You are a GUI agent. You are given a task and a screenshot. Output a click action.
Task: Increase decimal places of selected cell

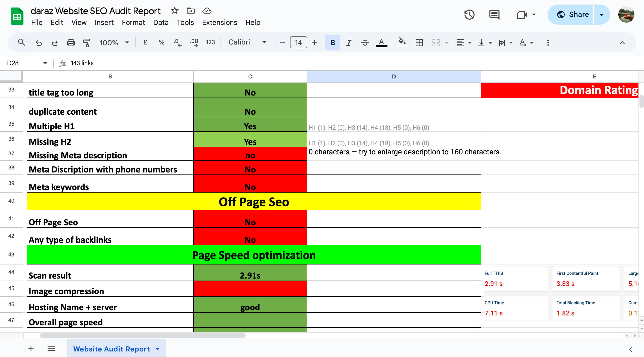point(194,42)
